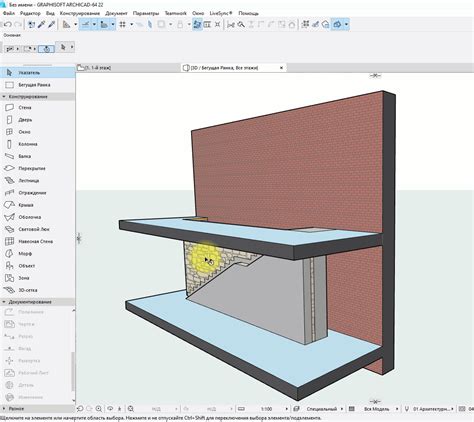
Task: Open the Документ menu
Action: 116,13
